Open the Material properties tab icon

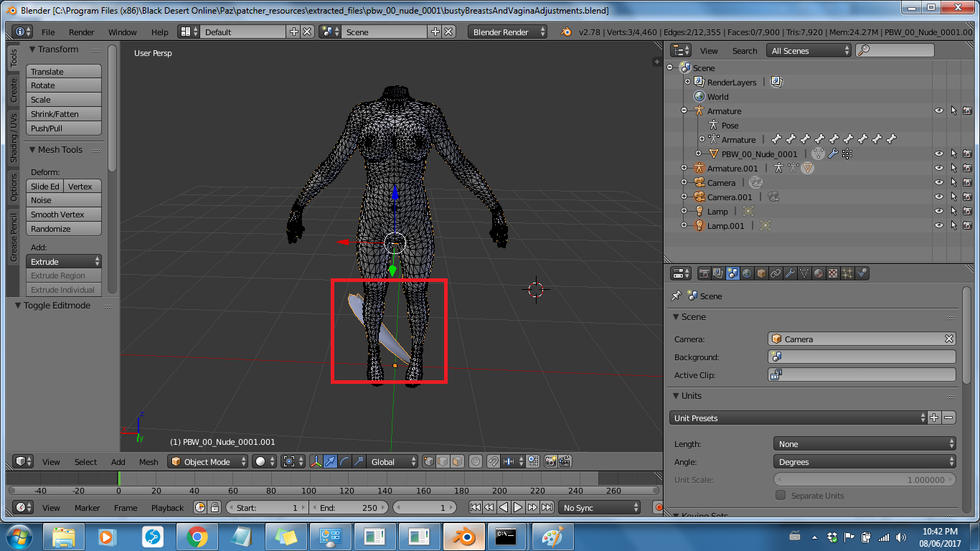[819, 273]
